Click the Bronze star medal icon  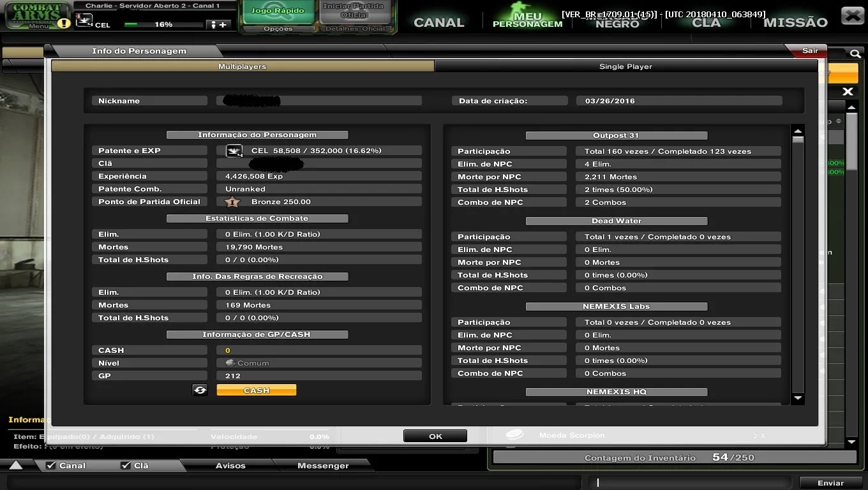pos(232,202)
